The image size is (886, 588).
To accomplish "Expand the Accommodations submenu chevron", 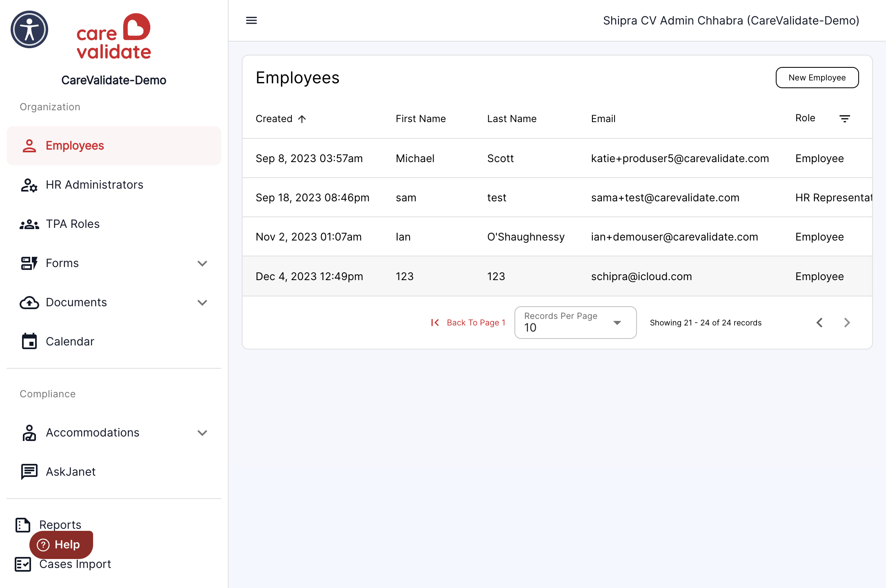I will point(203,433).
